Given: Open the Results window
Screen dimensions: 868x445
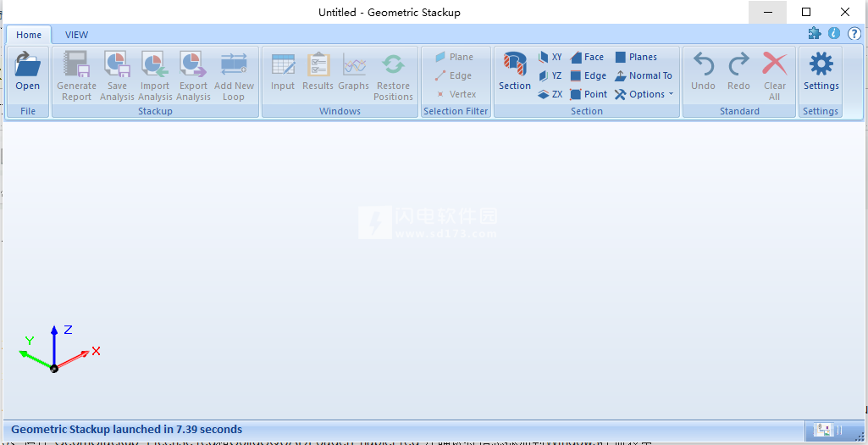Looking at the screenshot, I should coord(318,71).
